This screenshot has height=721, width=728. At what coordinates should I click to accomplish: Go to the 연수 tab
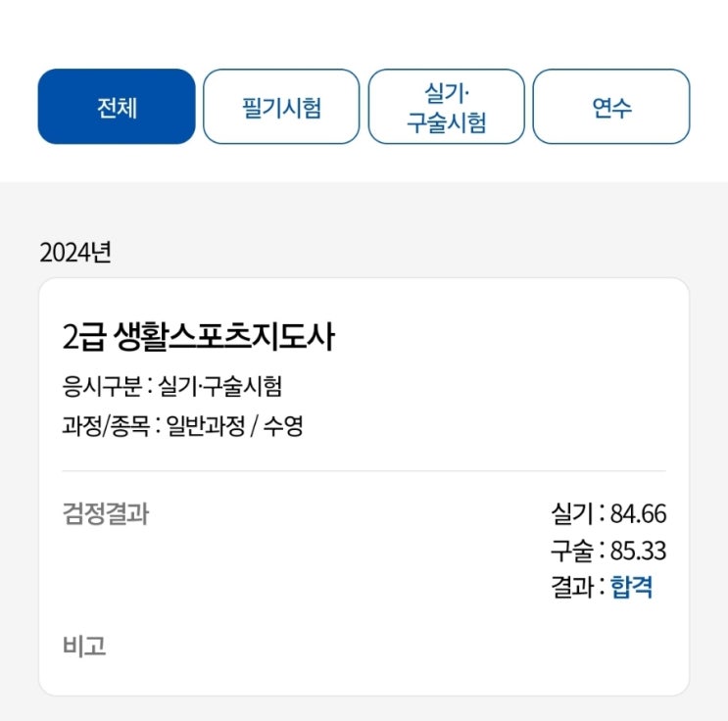pyautogui.click(x=611, y=107)
